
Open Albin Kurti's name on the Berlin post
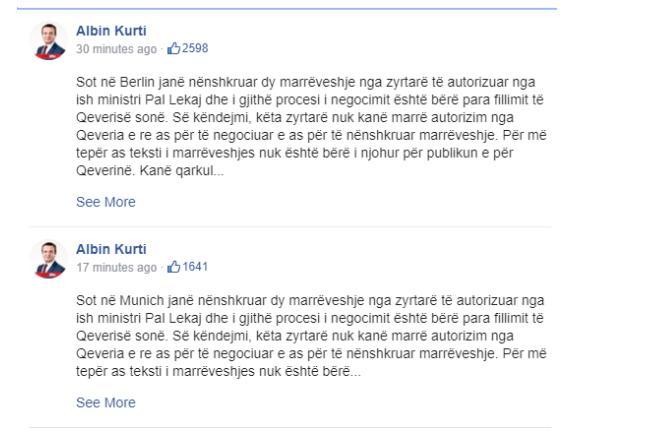click(110, 31)
